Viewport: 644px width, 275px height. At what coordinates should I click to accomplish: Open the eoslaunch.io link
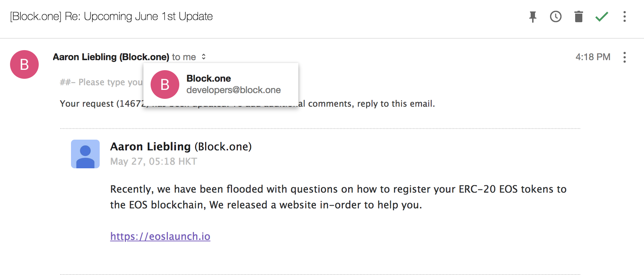[x=160, y=236]
